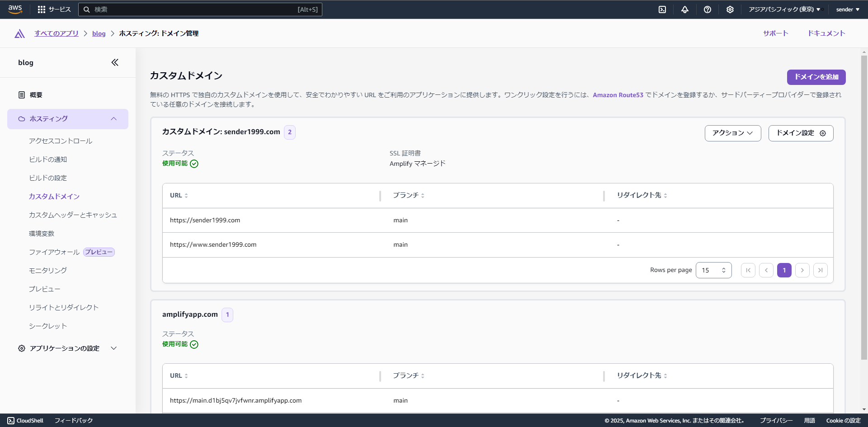Click the main.d1bj5qv7jvfwnr.amplifyapp.com URL cell
This screenshot has width=868, height=427.
point(236,401)
